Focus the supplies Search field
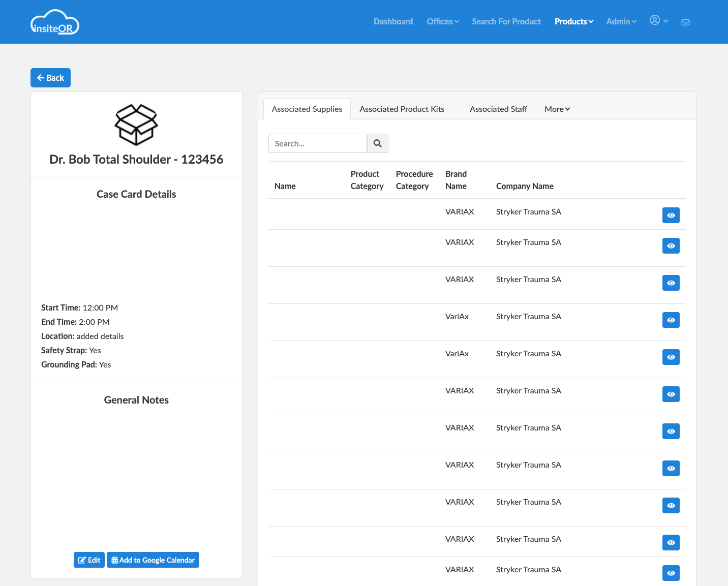Image resolution: width=728 pixels, height=586 pixels. point(318,143)
